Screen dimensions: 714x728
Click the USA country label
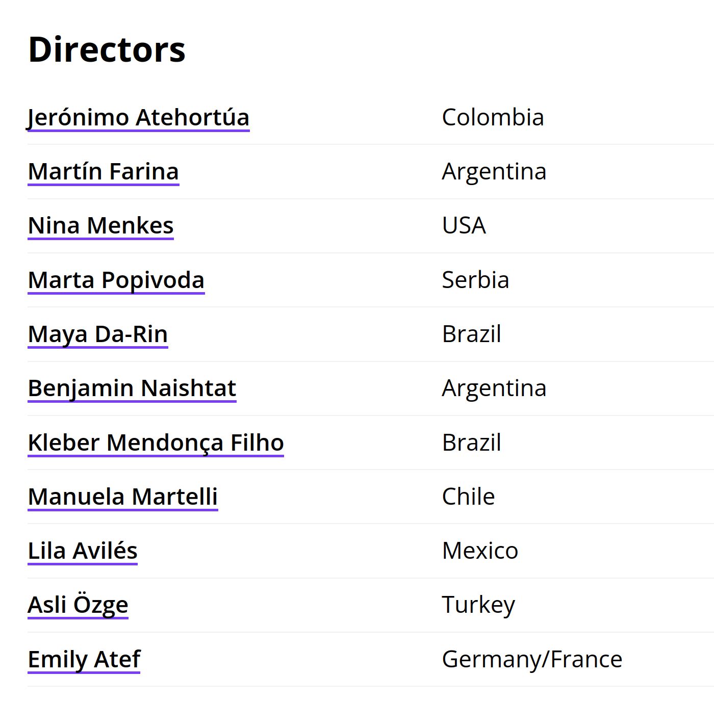click(464, 225)
